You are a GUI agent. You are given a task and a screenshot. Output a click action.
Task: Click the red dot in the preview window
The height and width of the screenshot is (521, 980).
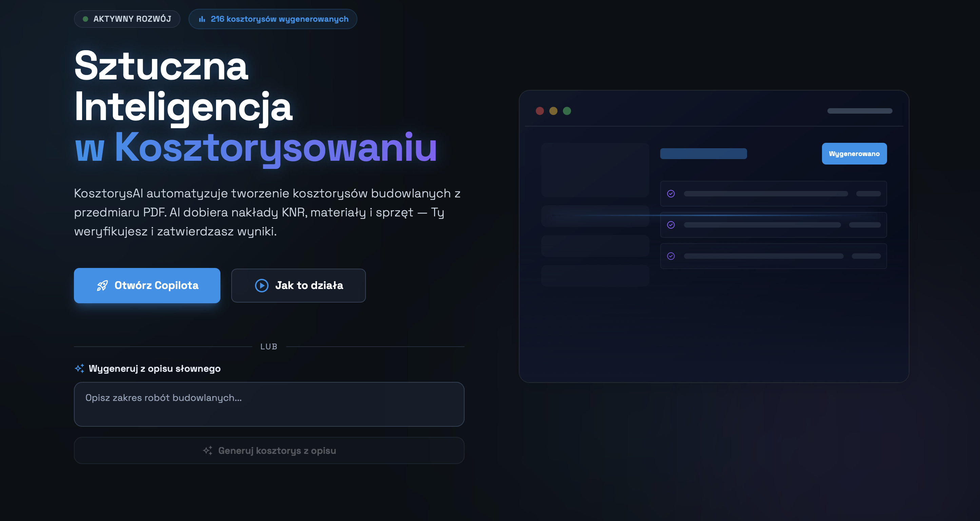[540, 111]
